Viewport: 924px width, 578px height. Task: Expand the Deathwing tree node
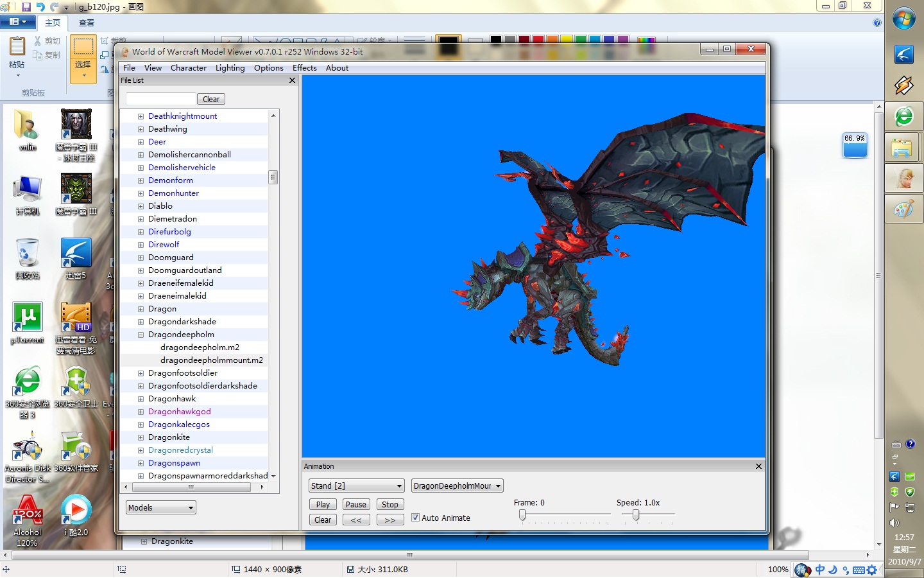pos(141,129)
